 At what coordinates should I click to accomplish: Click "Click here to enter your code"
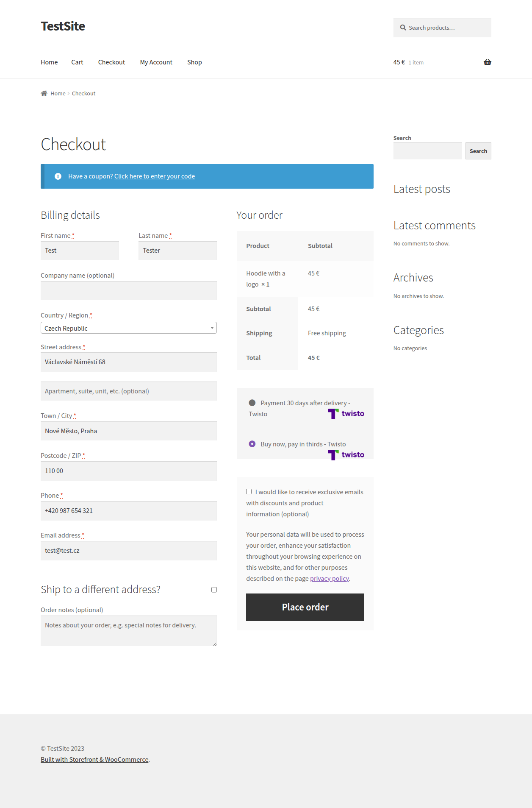pyautogui.click(x=154, y=176)
